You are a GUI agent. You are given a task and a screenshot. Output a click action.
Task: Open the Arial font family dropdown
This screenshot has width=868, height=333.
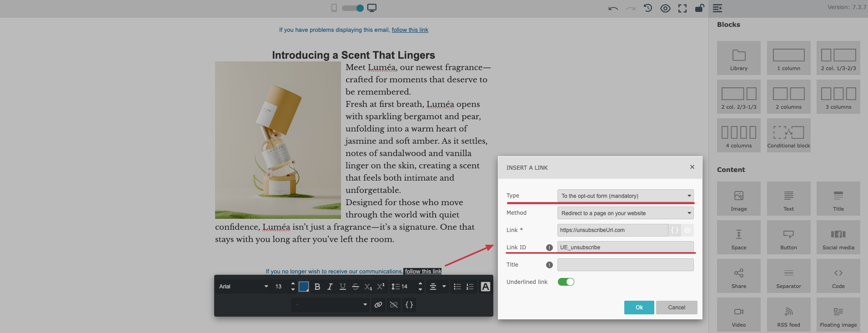[x=243, y=287]
